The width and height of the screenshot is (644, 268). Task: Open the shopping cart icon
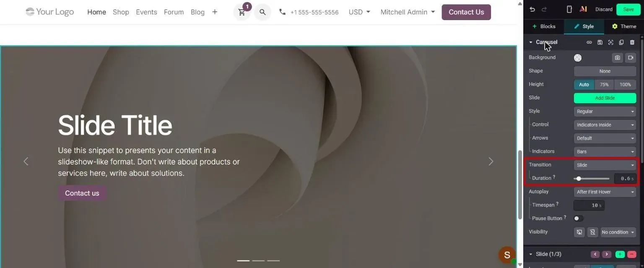[242, 12]
